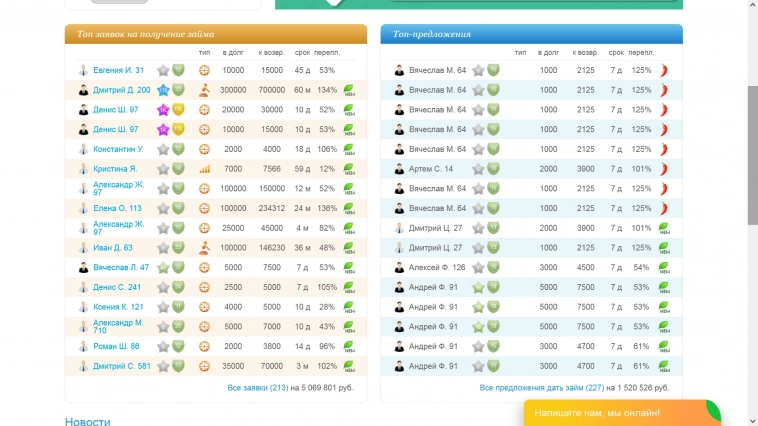Click the green star badge beside Вячеслав Л. 47

click(163, 268)
